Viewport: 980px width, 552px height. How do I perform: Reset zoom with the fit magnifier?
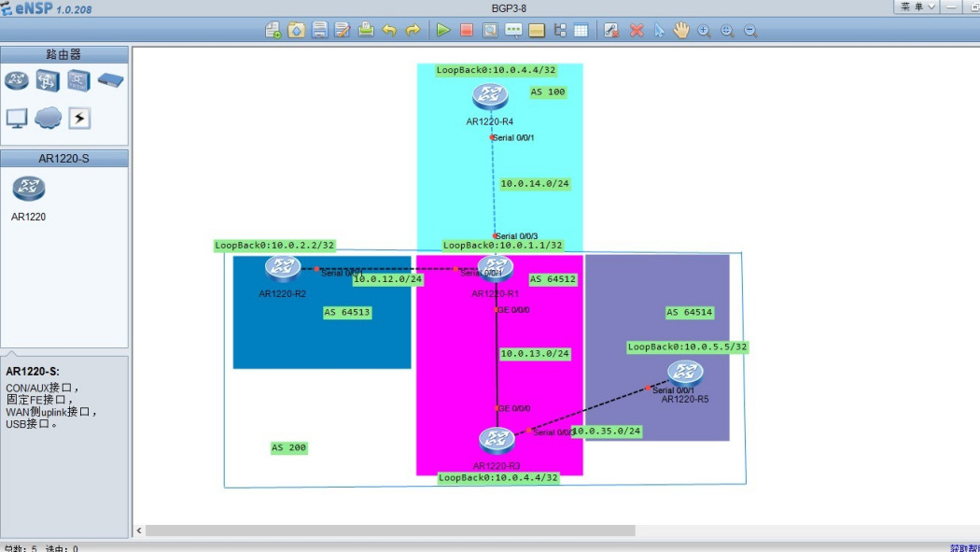727,30
